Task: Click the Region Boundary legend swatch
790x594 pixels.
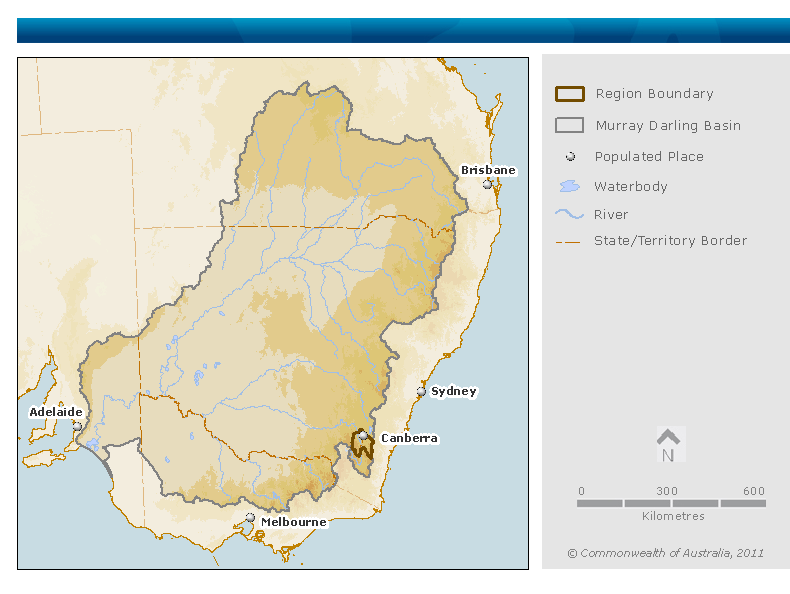Action: click(x=569, y=94)
